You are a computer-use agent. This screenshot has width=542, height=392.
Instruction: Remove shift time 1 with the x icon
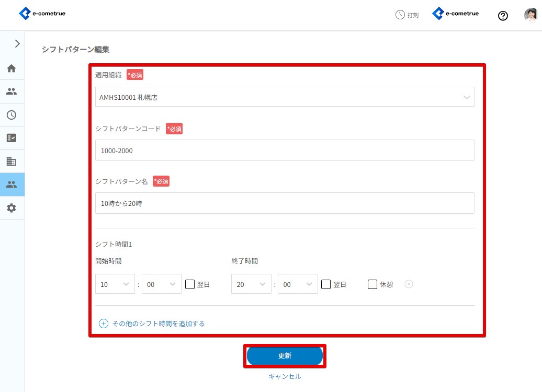pyautogui.click(x=409, y=284)
